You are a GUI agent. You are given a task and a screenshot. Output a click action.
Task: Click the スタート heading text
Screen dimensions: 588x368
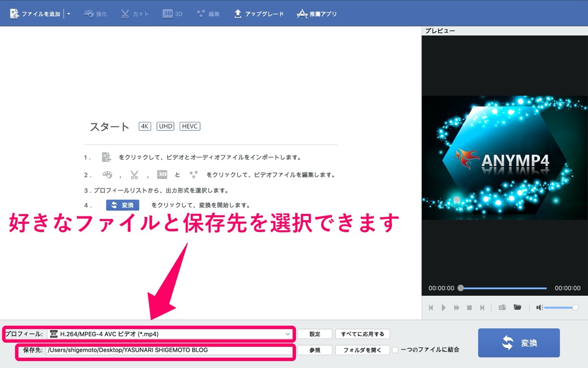point(109,127)
